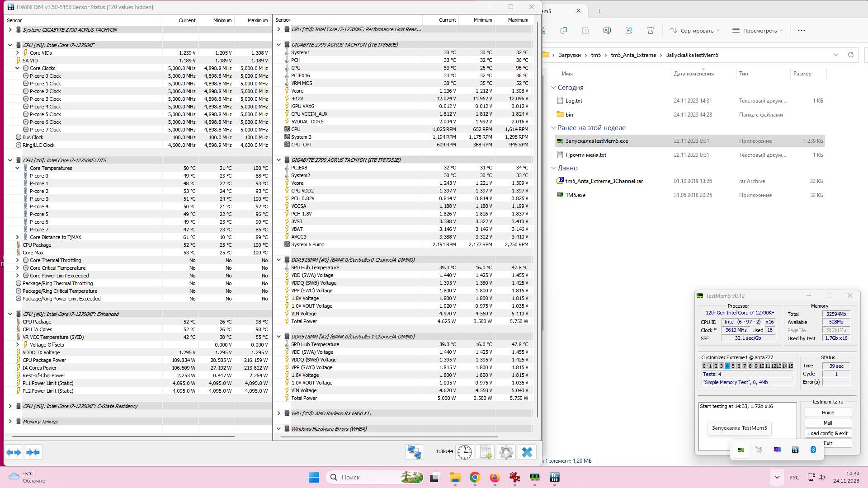
Task: Expand the GPU AMD Radeon RX 6900 XT section
Action: pyautogui.click(x=279, y=413)
